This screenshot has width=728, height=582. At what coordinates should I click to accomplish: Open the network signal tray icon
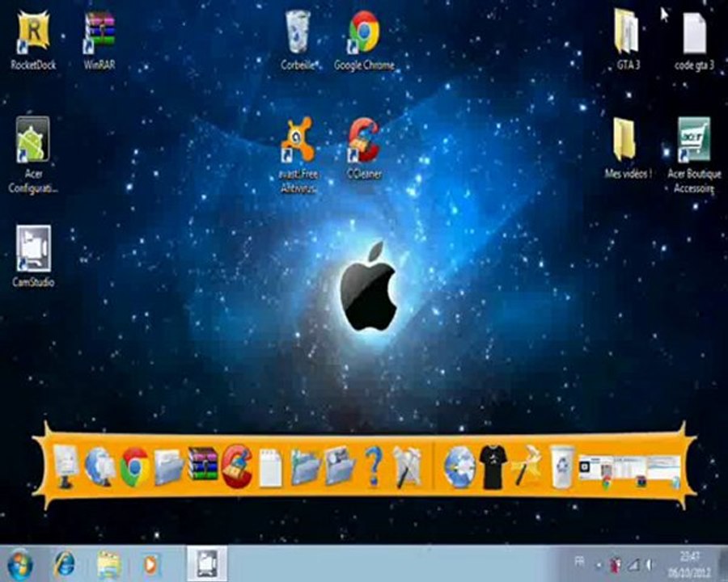click(x=633, y=564)
